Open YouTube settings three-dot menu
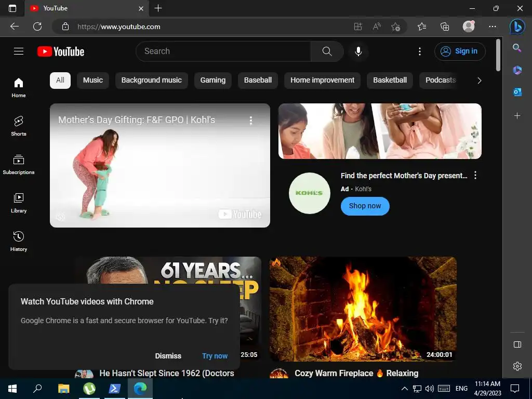 (x=420, y=51)
